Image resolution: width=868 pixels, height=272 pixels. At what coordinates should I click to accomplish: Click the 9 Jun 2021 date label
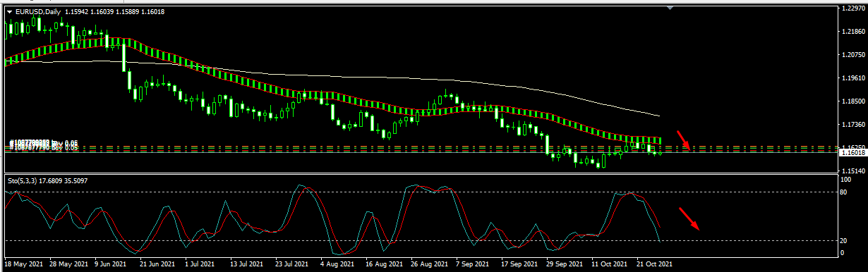pyautogui.click(x=110, y=265)
